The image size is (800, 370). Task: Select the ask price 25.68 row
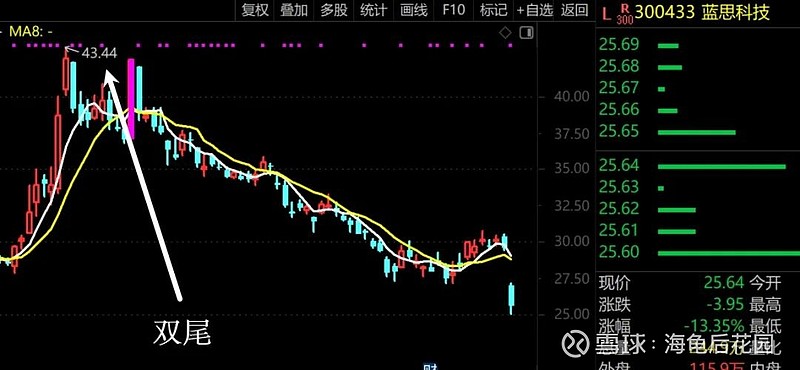point(697,66)
